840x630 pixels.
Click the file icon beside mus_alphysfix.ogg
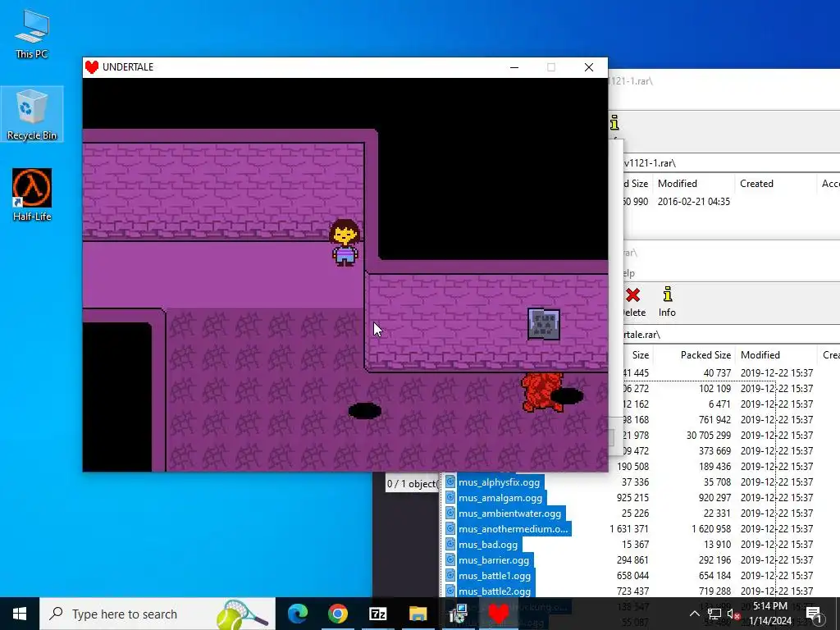click(x=450, y=482)
